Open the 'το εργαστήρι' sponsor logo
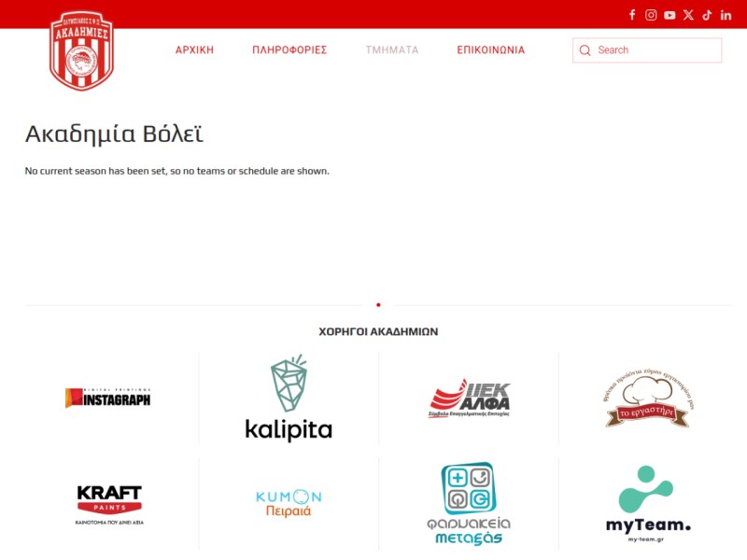The image size is (747, 560). click(x=647, y=398)
